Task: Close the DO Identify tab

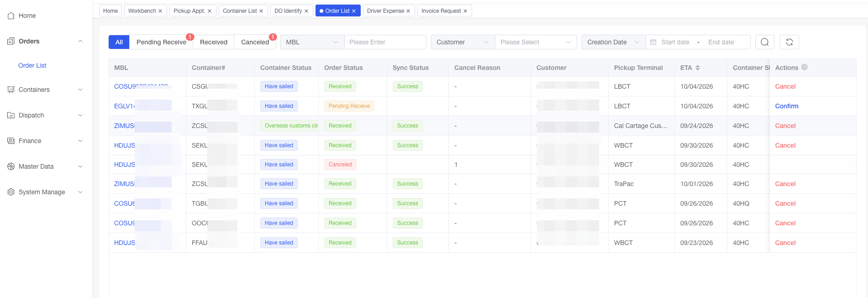Action: [x=306, y=11]
